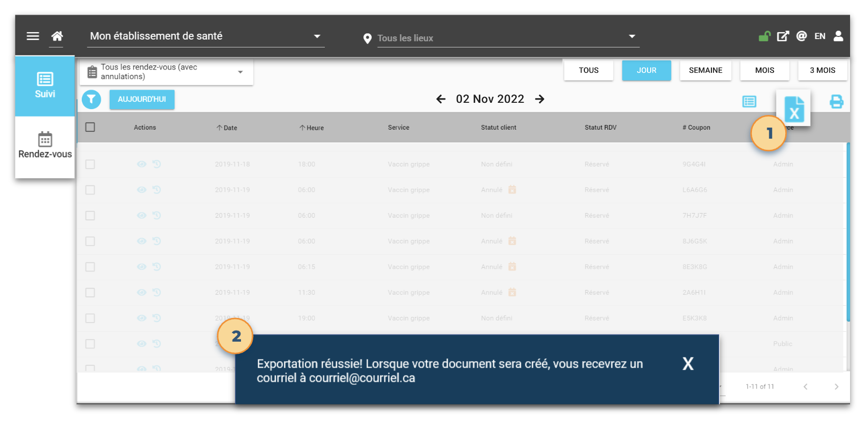Click the blue vertical table scrollbar
This screenshot has width=868, height=426.
848,232
